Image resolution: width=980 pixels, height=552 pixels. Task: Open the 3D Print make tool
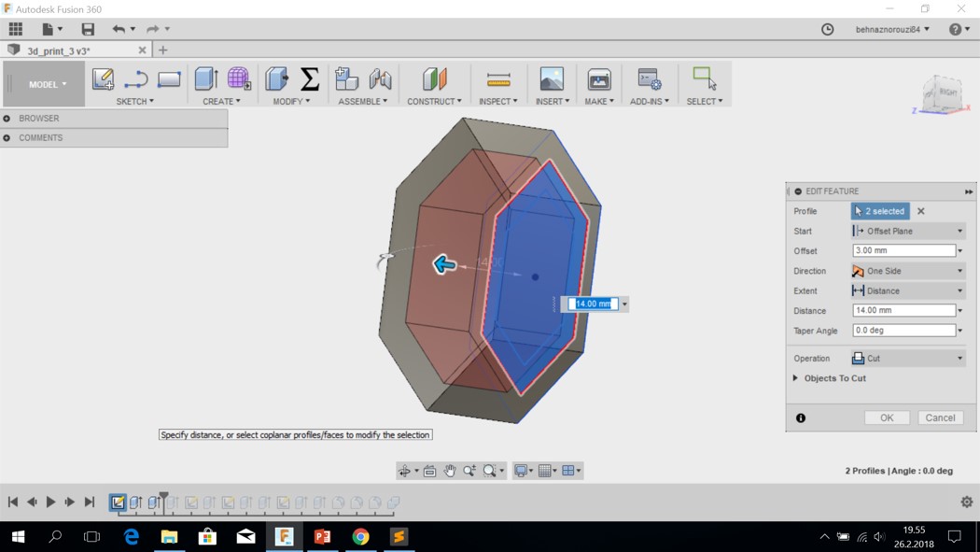[599, 79]
